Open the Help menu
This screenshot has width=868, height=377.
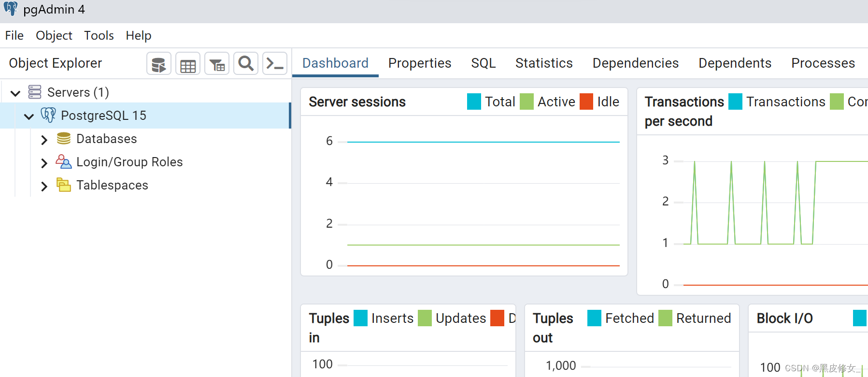click(139, 35)
